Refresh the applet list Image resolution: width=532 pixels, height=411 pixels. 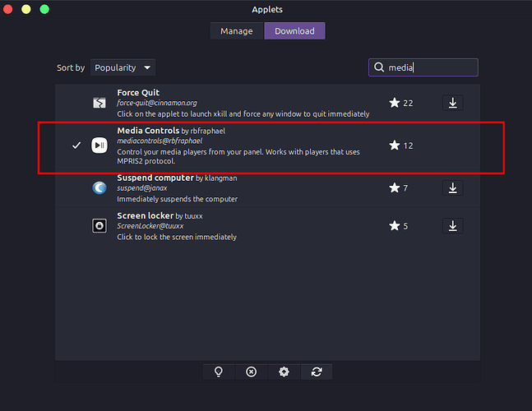[x=317, y=372]
